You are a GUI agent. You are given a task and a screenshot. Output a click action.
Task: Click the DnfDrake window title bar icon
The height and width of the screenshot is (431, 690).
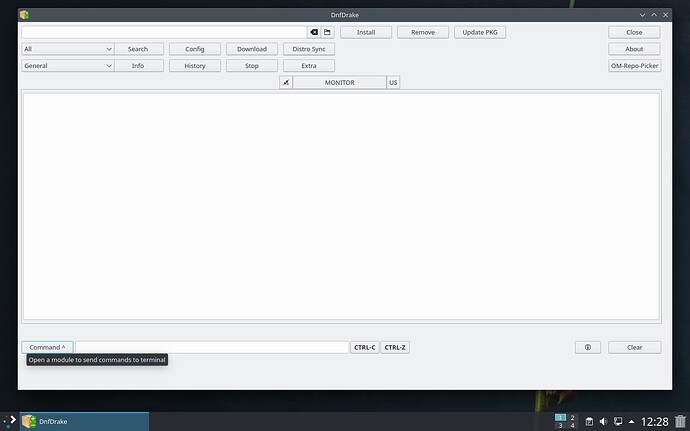pos(24,15)
